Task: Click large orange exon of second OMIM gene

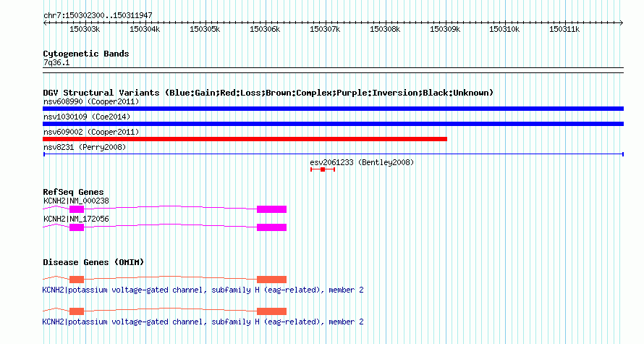Action: [x=271, y=311]
